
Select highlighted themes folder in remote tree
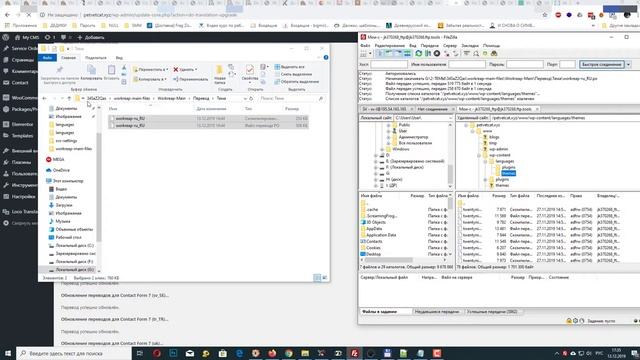(509, 173)
